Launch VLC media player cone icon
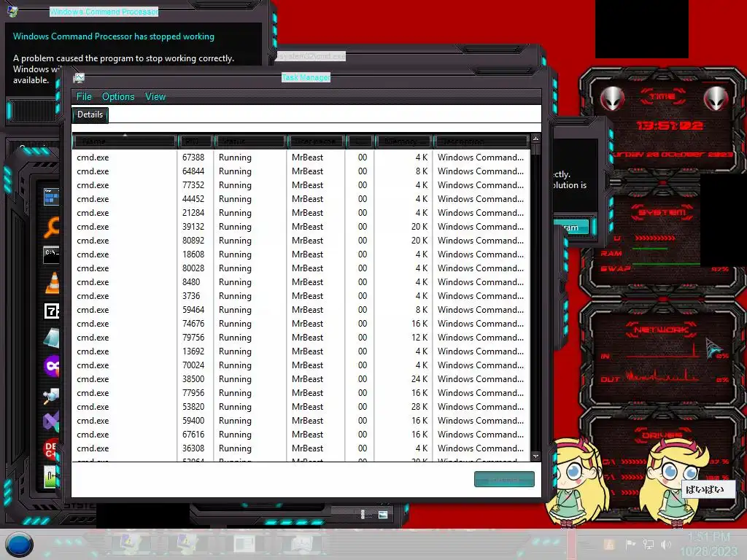Image resolution: width=747 pixels, height=560 pixels. [x=52, y=283]
